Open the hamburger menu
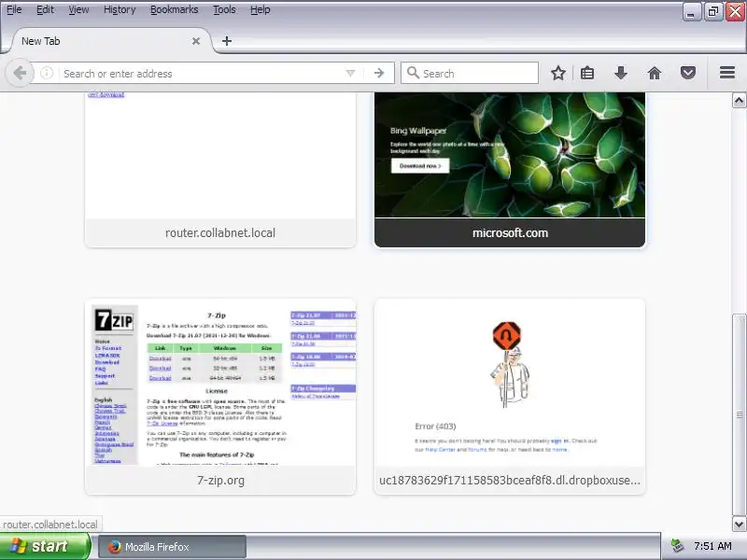The width and height of the screenshot is (747, 560). pos(727,73)
